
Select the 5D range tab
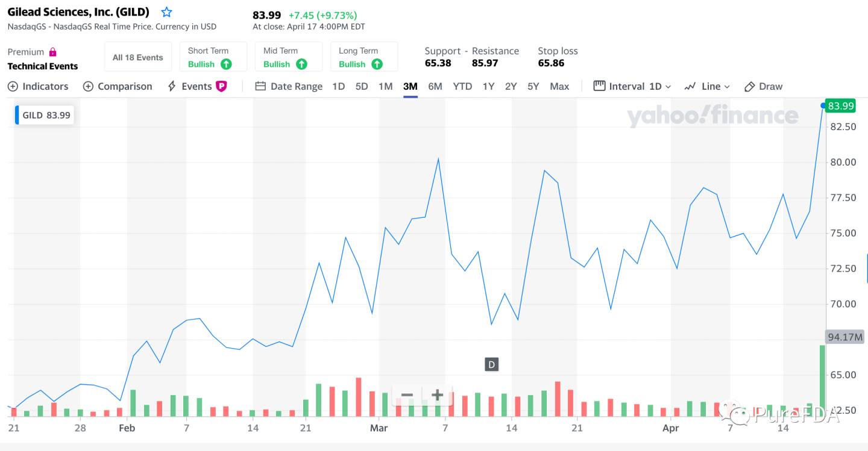coord(362,87)
